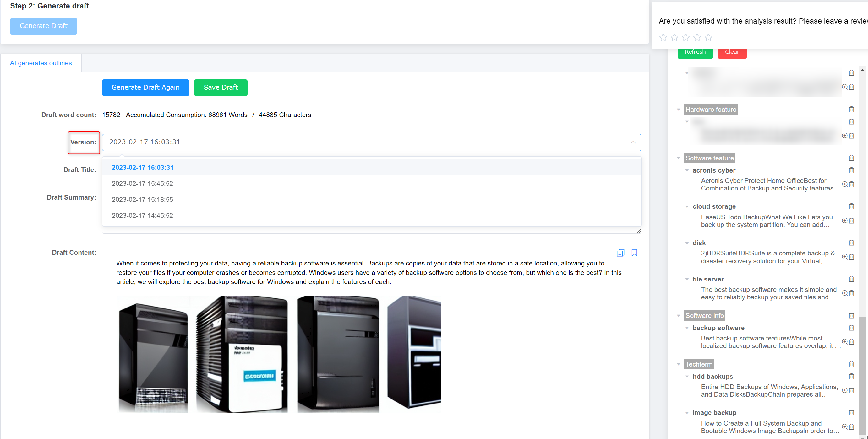Delete the disk heading
Image resolution: width=868 pixels, height=439 pixels.
point(851,243)
